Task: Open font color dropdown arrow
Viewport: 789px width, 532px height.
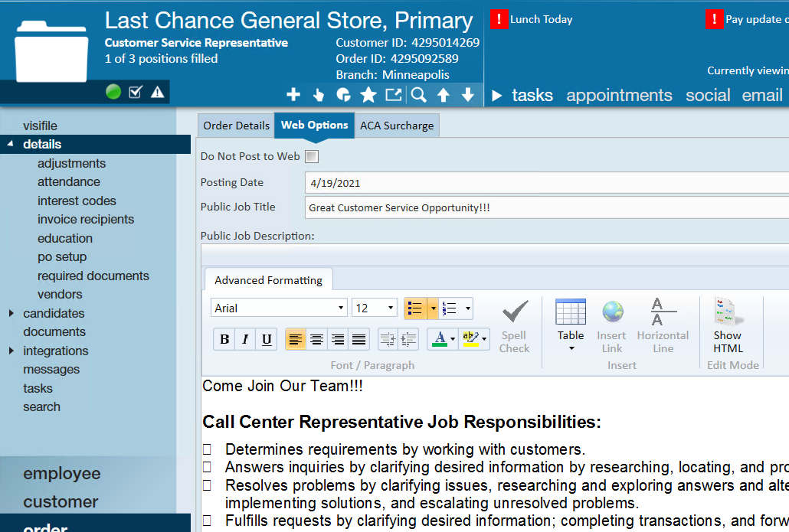Action: tap(453, 339)
